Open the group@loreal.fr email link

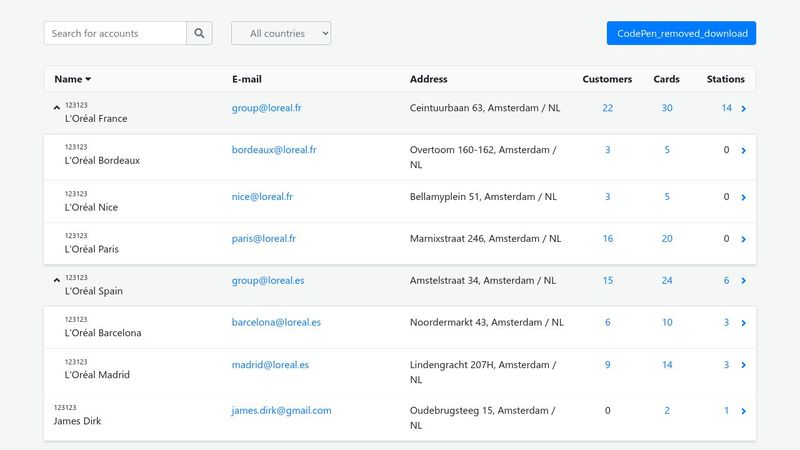(x=267, y=108)
